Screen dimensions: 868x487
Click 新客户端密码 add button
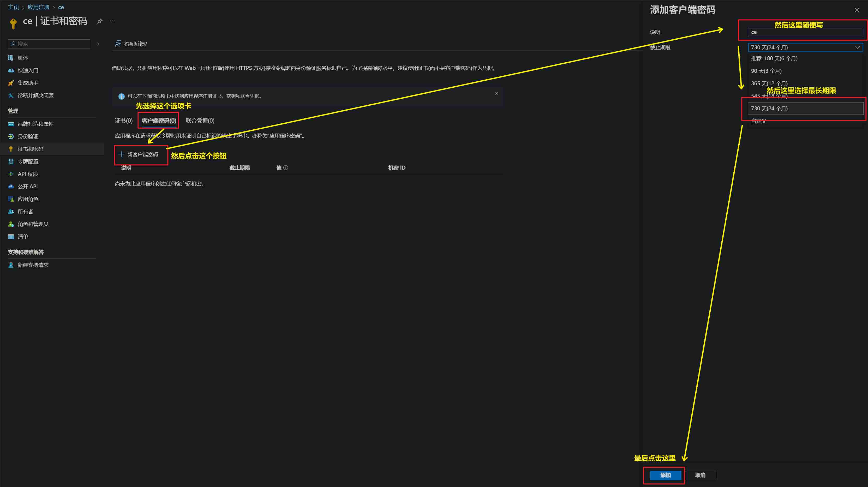(x=139, y=155)
